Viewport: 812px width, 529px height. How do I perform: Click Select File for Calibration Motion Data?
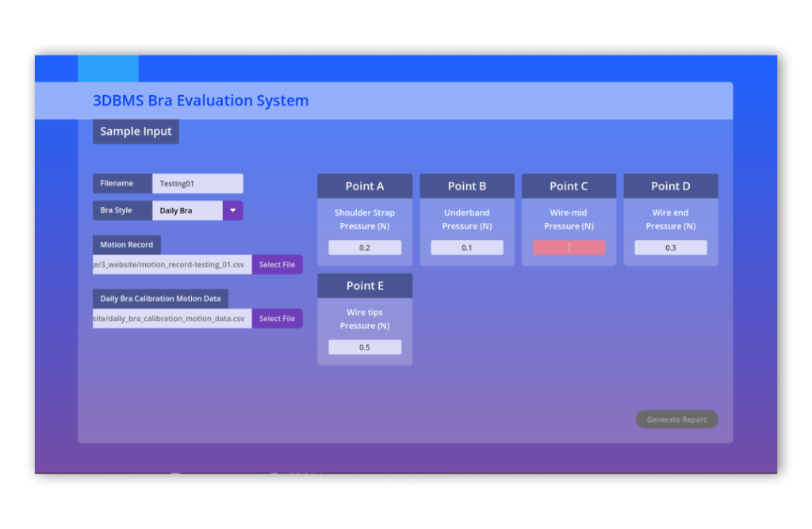point(277,319)
